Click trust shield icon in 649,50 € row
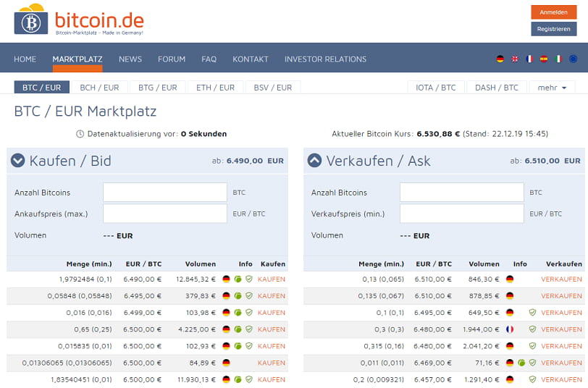The height and width of the screenshot is (388, 588). click(532, 312)
